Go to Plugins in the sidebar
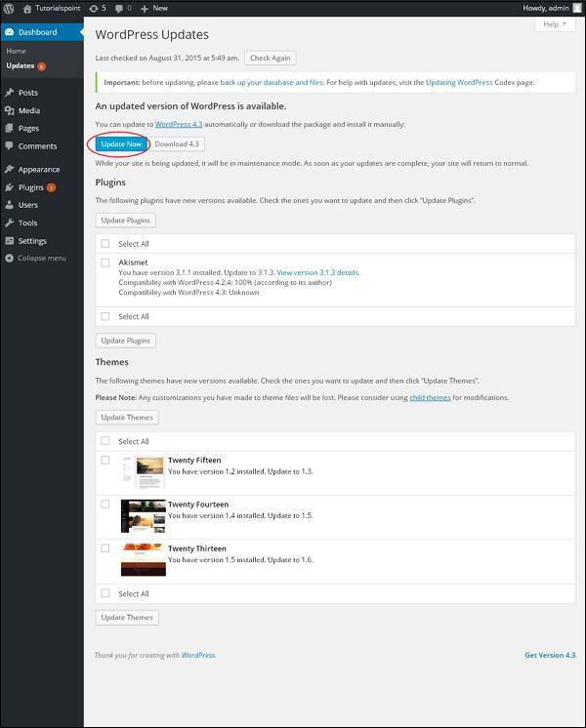This screenshot has width=586, height=728. pos(30,187)
